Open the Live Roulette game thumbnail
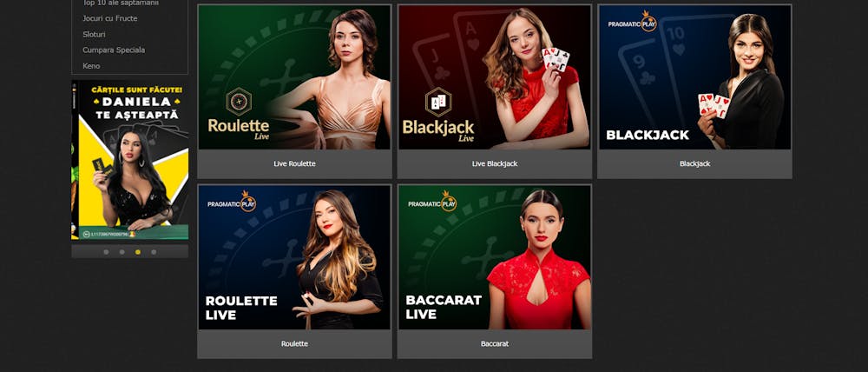This screenshot has height=372, width=868. click(x=294, y=77)
